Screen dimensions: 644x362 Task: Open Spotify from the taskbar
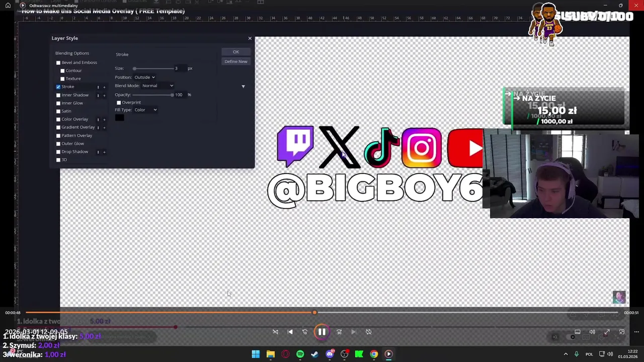pyautogui.click(x=300, y=354)
